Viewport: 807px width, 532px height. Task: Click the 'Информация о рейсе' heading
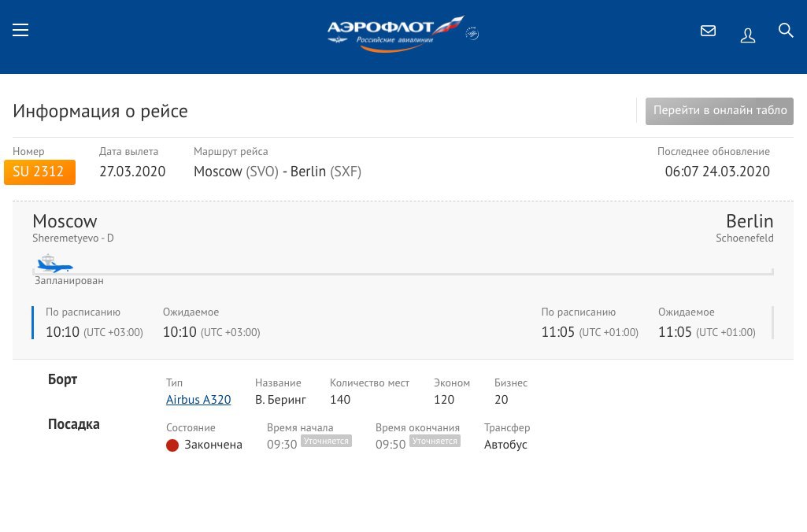coord(100,111)
